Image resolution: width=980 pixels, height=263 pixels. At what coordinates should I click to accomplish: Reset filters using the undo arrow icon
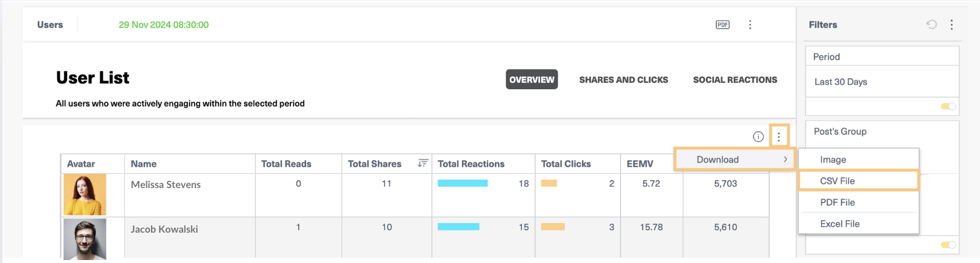[x=931, y=24]
